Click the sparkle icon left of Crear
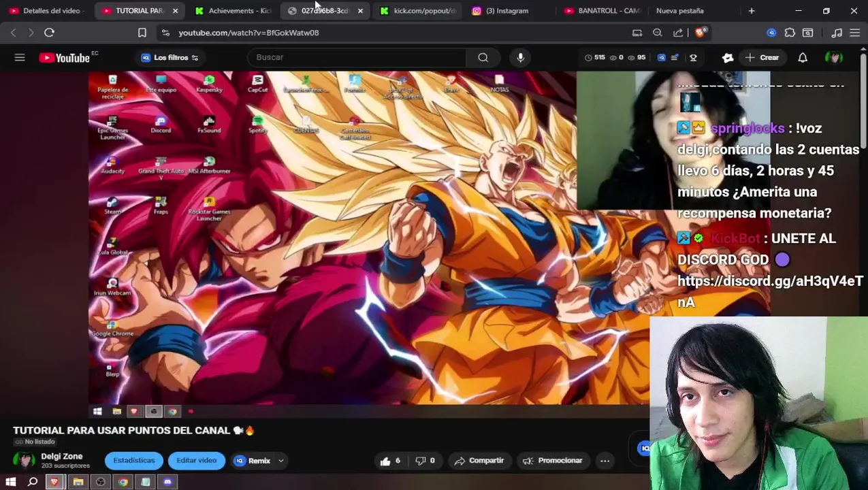The height and width of the screenshot is (490, 868). pos(727,58)
